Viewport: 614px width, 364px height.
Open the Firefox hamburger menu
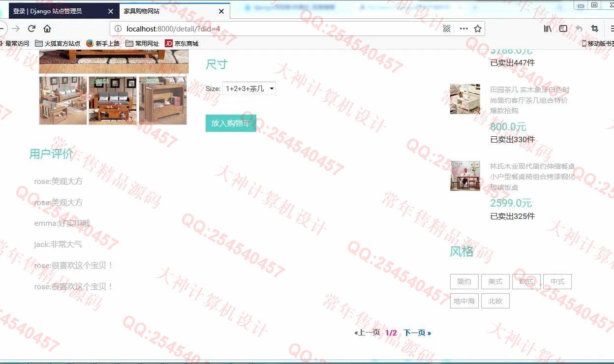click(611, 29)
